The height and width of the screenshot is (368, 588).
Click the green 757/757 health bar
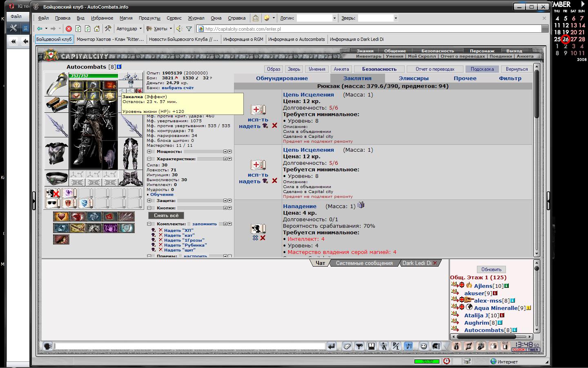click(x=94, y=76)
